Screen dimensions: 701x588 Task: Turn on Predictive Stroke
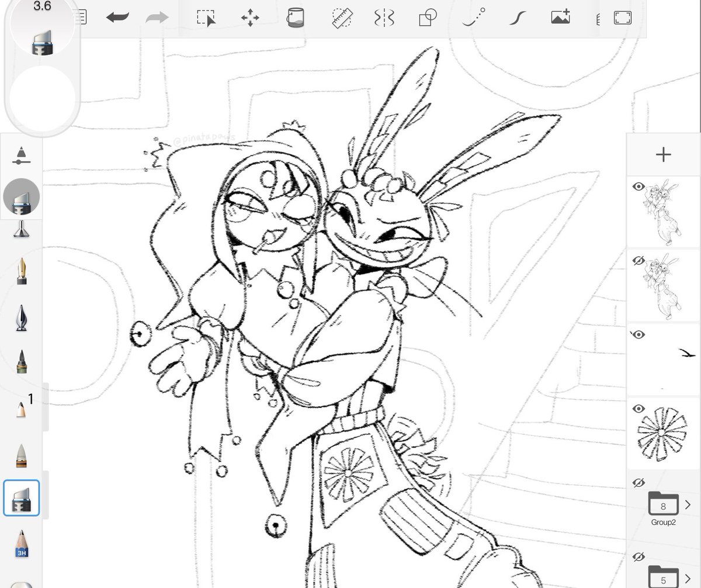coord(473,18)
